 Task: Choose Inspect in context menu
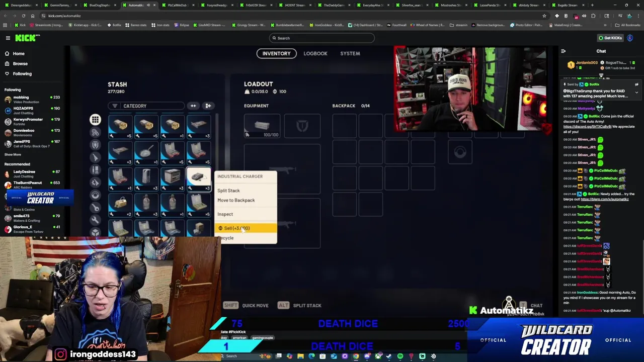225,214
